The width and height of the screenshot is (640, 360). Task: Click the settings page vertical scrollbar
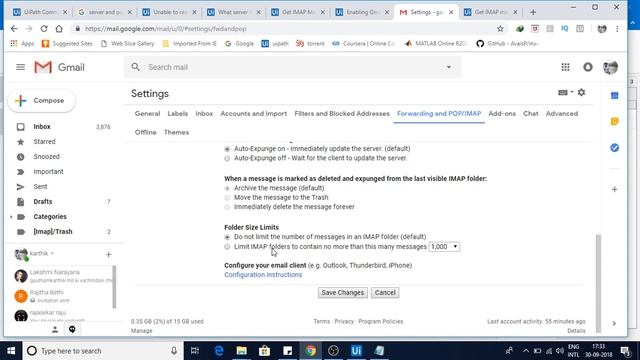click(598, 283)
